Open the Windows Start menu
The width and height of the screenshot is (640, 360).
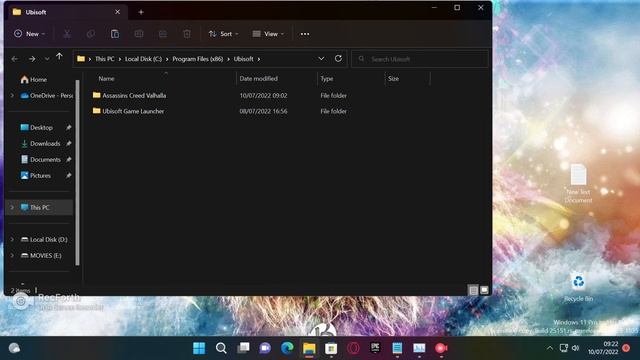pyautogui.click(x=199, y=348)
